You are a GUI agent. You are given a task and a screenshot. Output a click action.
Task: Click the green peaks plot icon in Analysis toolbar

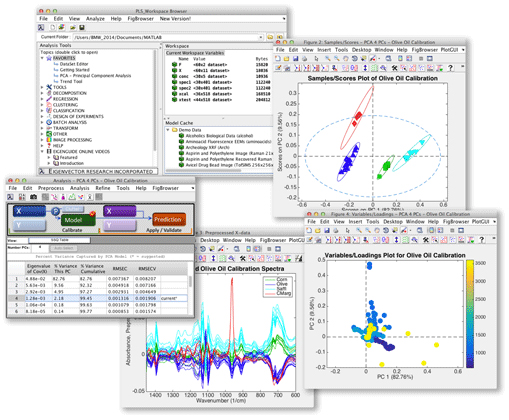(x=72, y=197)
